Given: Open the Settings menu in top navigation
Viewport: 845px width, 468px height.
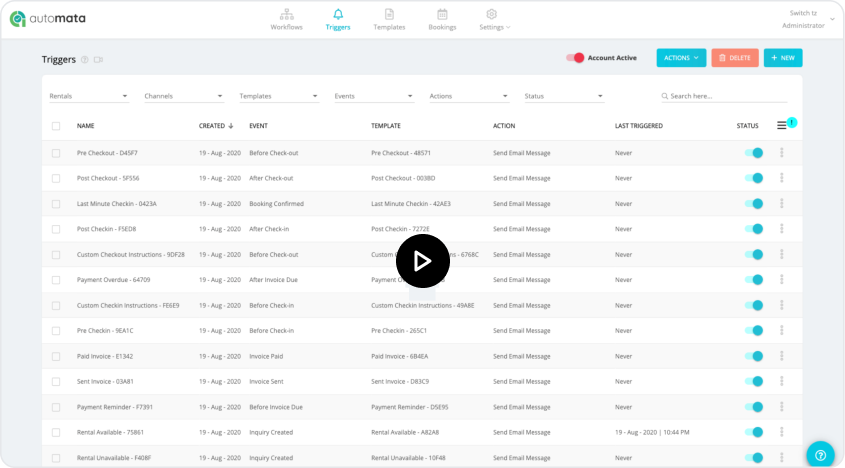Looking at the screenshot, I should click(x=493, y=19).
